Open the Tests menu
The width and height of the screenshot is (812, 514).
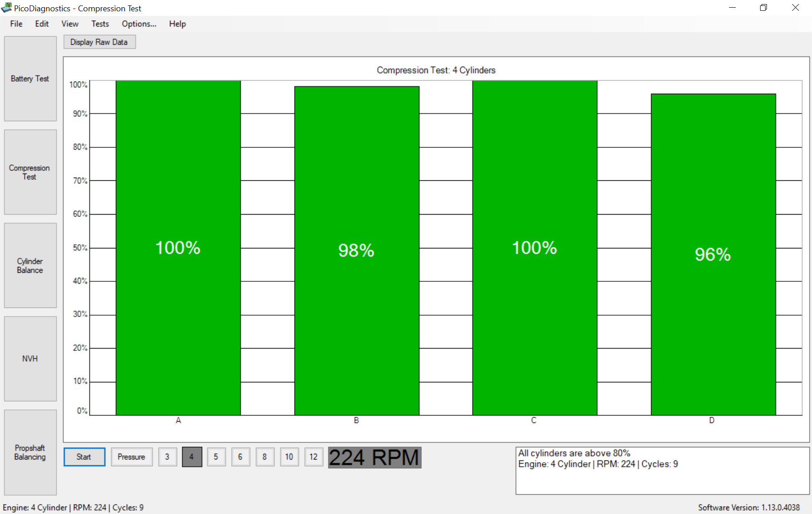pyautogui.click(x=100, y=24)
